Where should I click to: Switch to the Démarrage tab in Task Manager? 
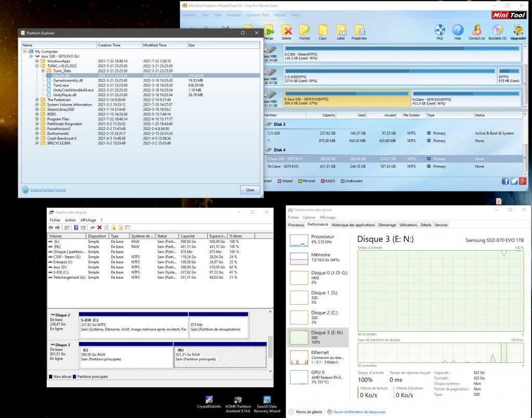click(x=387, y=225)
